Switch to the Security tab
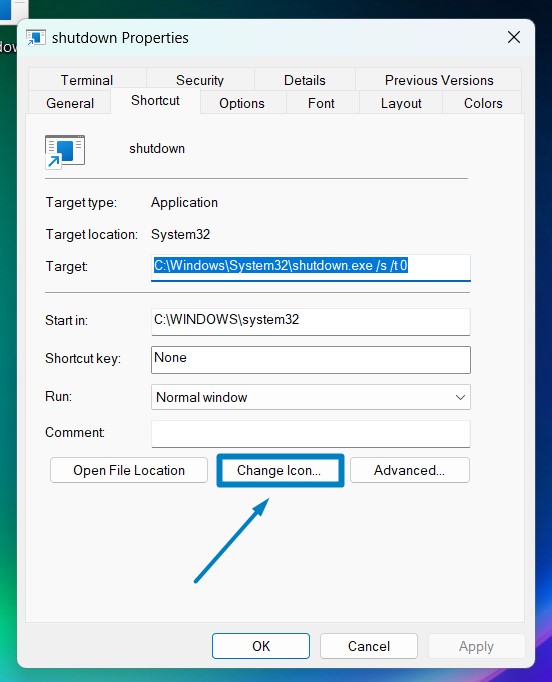552x682 pixels. [x=200, y=80]
